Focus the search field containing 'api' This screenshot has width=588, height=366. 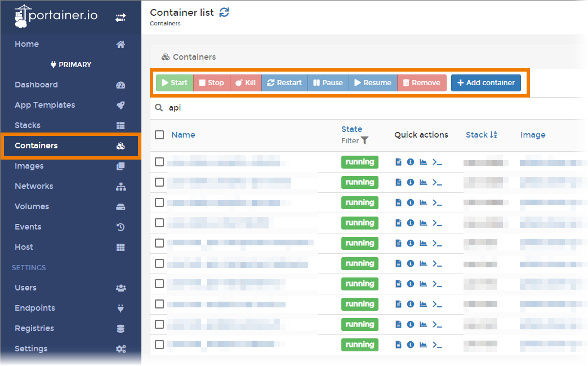[x=369, y=108]
